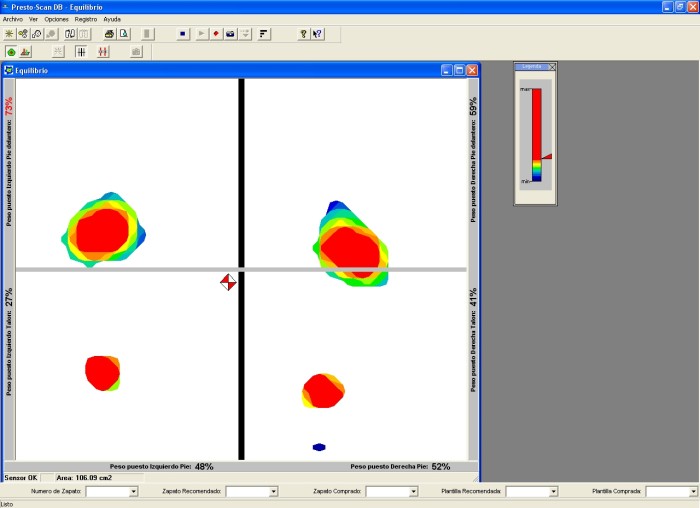Expand the Zapato Recomendado dropdown
Screen dimensions: 700x508
click(273, 492)
